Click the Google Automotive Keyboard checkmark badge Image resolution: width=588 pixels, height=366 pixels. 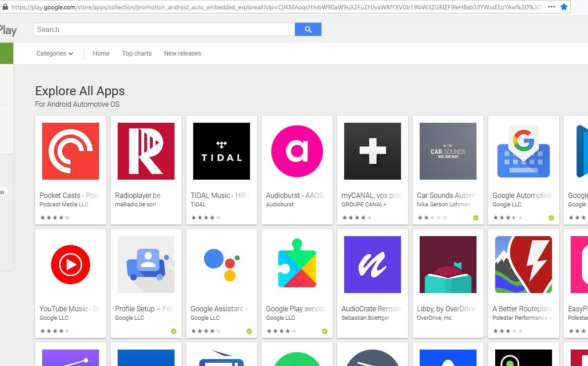(x=551, y=218)
